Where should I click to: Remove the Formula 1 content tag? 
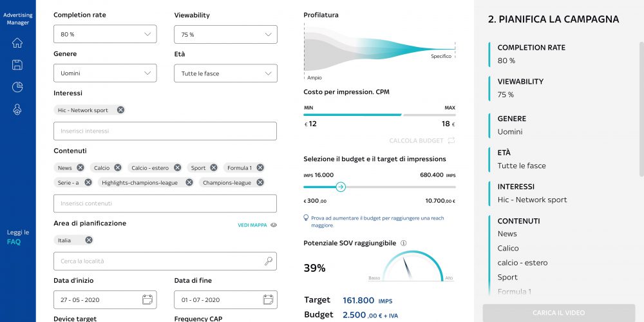point(260,167)
